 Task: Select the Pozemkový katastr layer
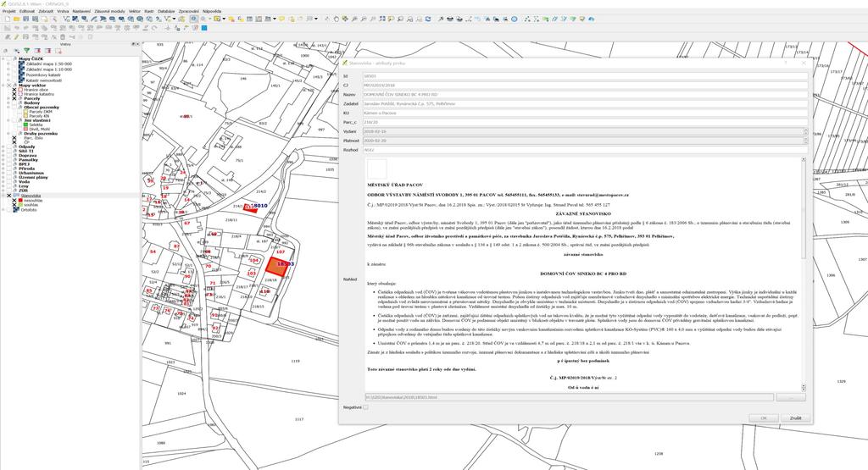43,75
